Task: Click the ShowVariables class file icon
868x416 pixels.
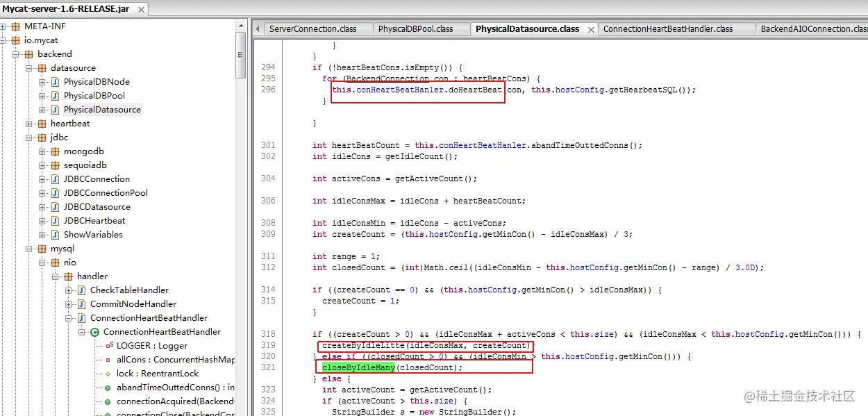Action: (x=55, y=235)
